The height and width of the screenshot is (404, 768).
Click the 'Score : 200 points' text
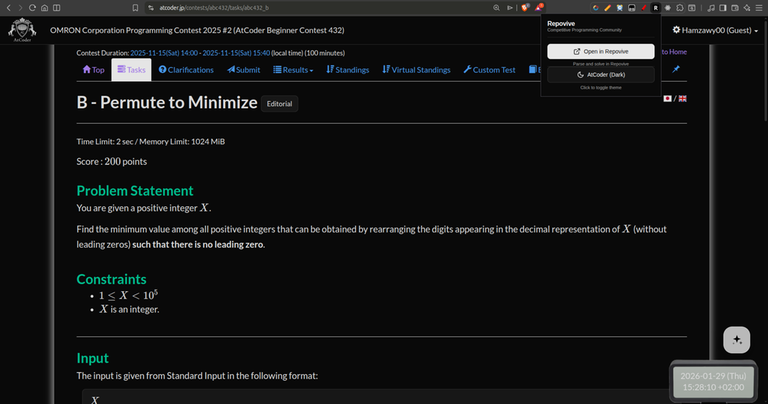pyautogui.click(x=112, y=162)
